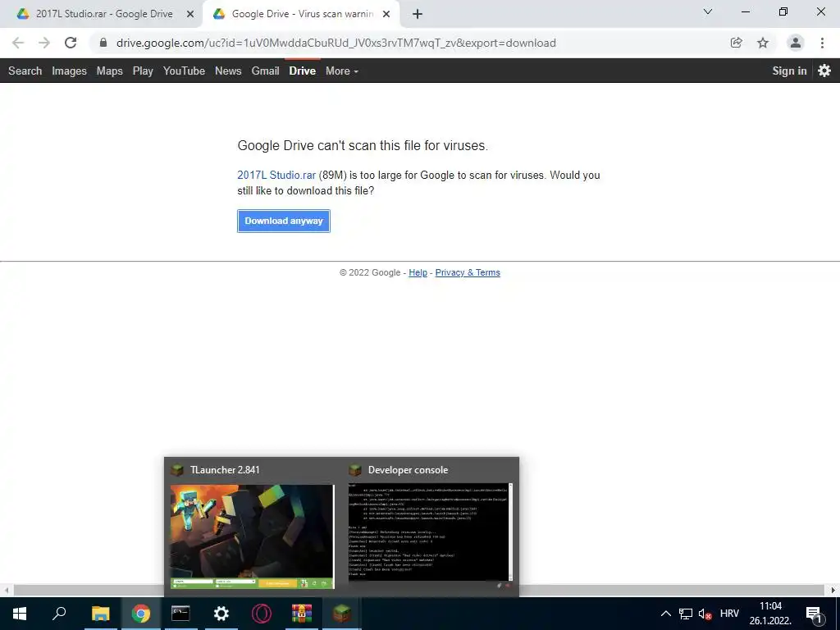Go forward with the forward arrow
840x630 pixels.
click(x=44, y=43)
